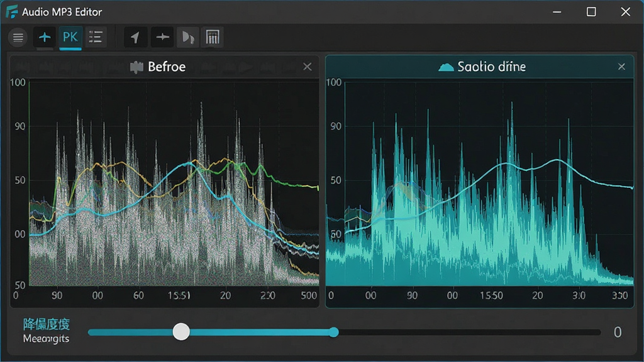This screenshot has width=644, height=362.
Task: Click the 15:50 time axis label
Action: (x=492, y=295)
